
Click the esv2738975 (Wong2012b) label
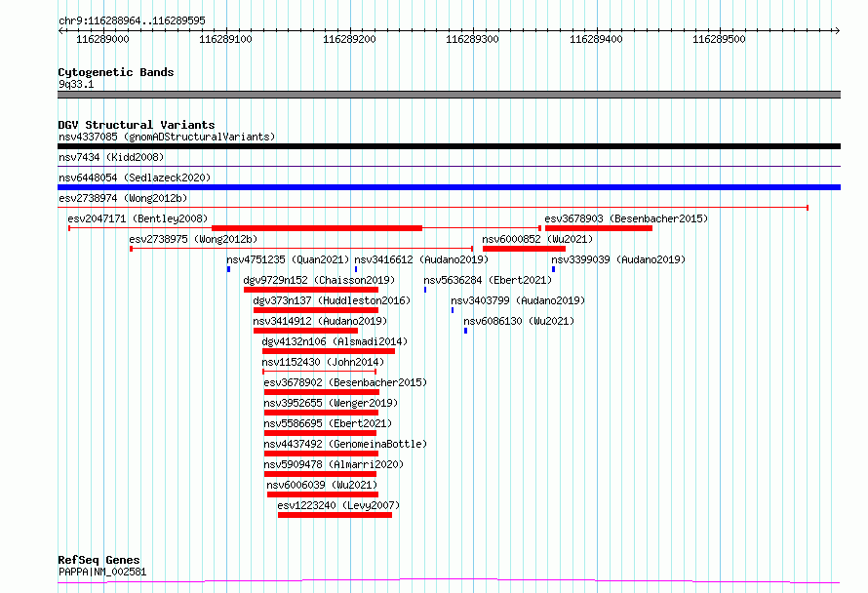coord(193,239)
